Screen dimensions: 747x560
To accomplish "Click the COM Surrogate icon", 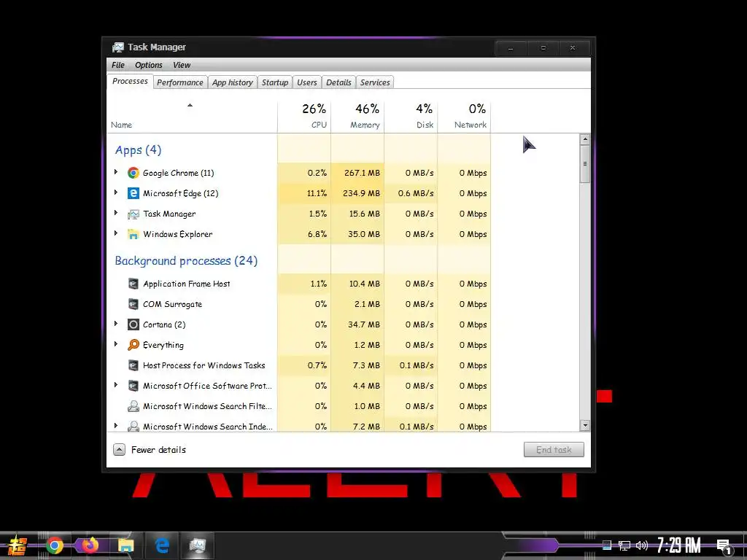I will [x=133, y=304].
